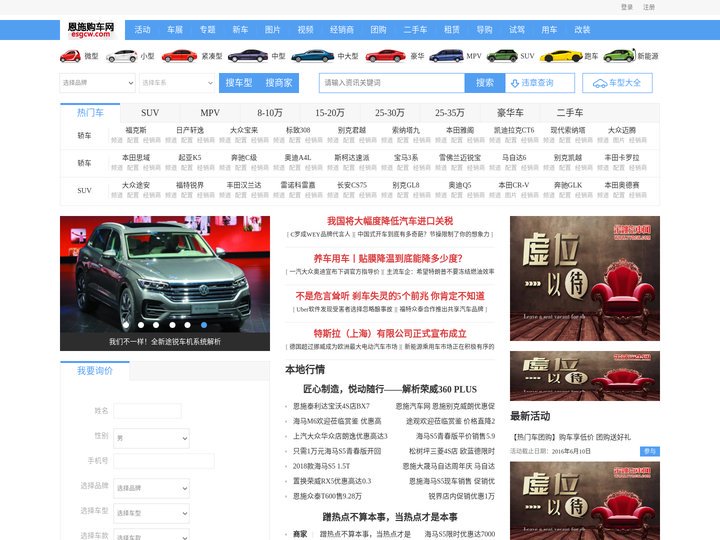Open 图片 in the navigation bar

click(x=272, y=30)
